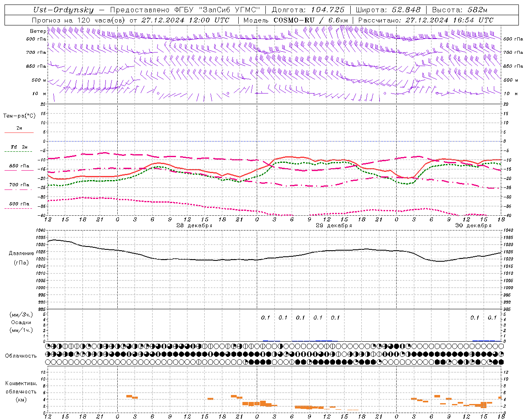Screen dimensions: 525x420
Task: Click the 'Тем-ра(°C)' temperature panel label
Action: 19,116
